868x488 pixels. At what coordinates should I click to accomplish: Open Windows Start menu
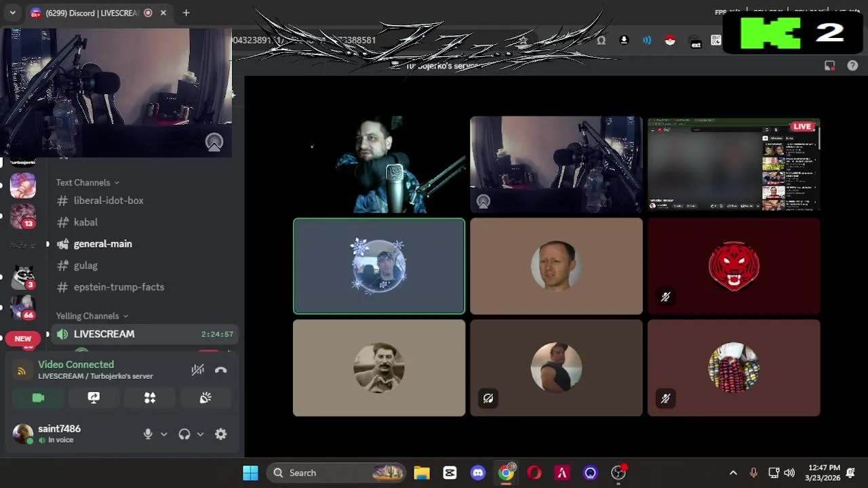pyautogui.click(x=250, y=473)
